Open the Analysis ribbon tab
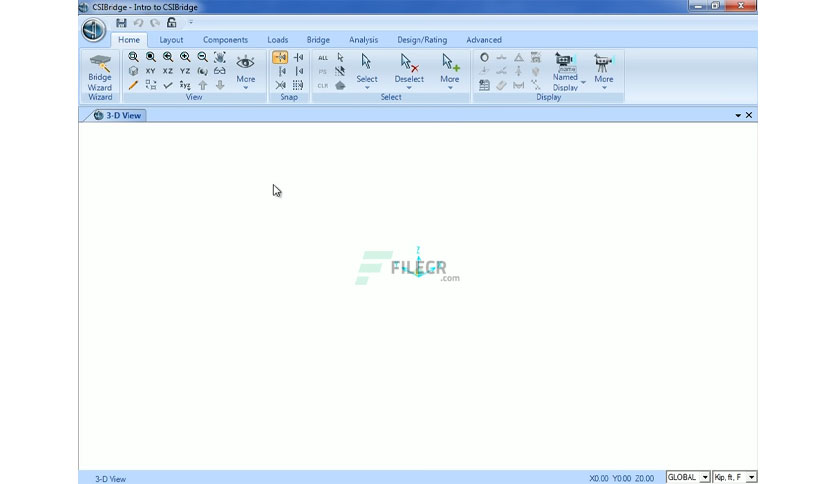This screenshot has height=484, width=836. (364, 40)
